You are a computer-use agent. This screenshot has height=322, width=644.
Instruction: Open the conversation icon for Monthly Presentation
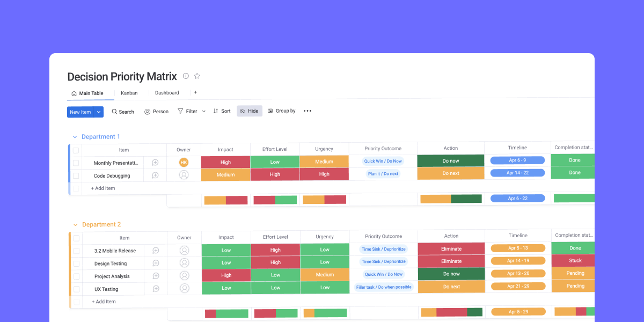pyautogui.click(x=155, y=163)
